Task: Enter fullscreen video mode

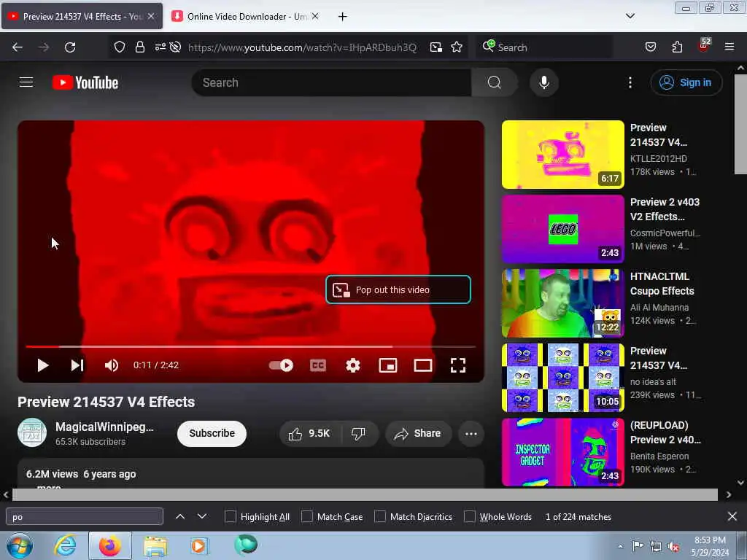Action: pos(458,365)
